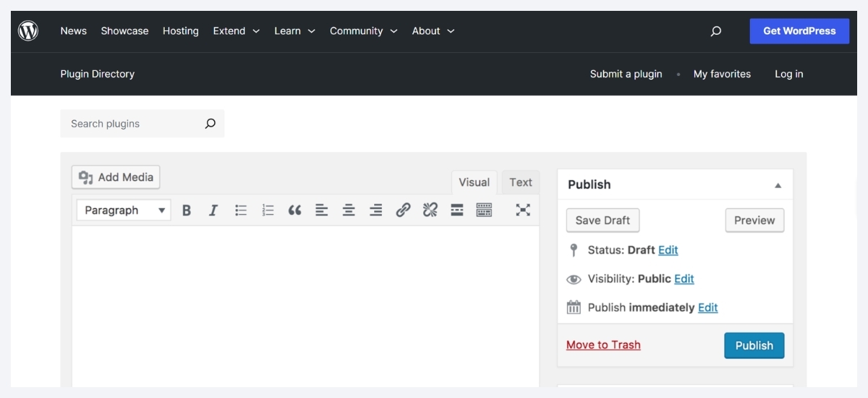Preview the post

754,221
